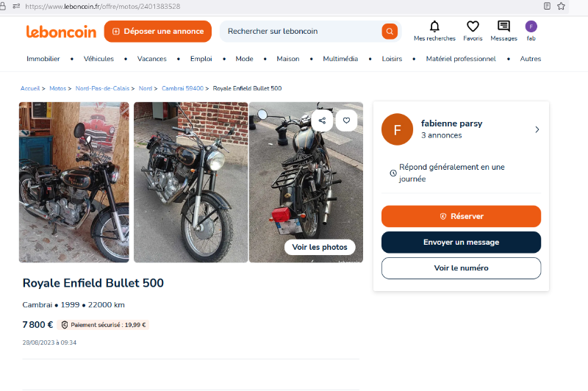Image resolution: width=588 pixels, height=391 pixels.
Task: Save the ad with photo heart icon
Action: pos(346,121)
